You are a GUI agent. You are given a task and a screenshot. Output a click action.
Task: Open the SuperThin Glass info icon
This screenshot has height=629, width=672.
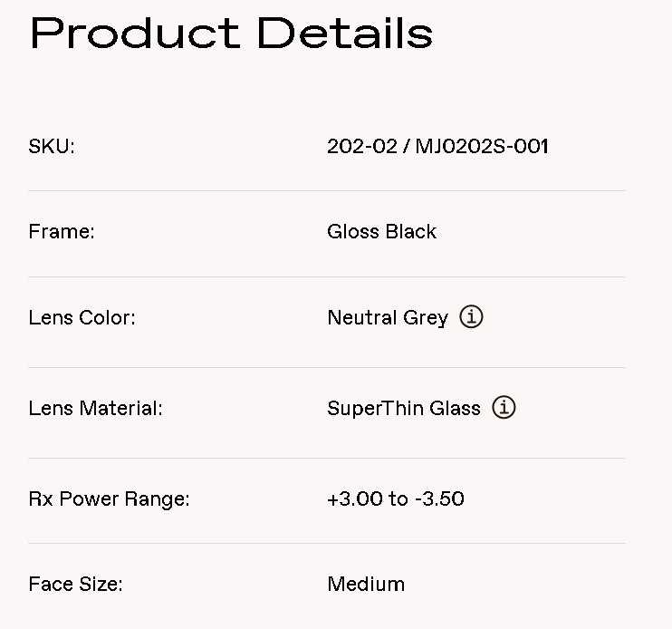point(504,408)
